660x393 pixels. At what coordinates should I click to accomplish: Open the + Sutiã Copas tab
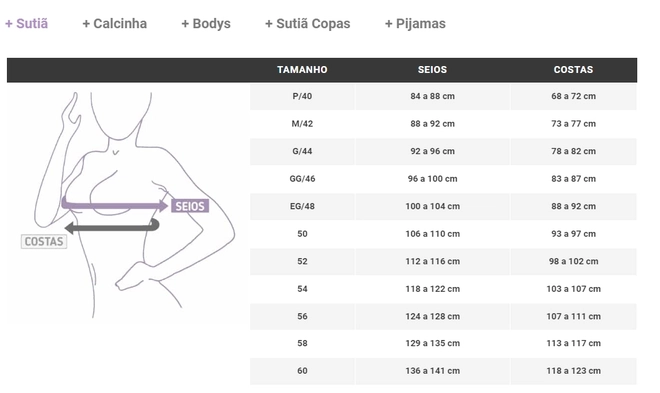click(x=308, y=24)
